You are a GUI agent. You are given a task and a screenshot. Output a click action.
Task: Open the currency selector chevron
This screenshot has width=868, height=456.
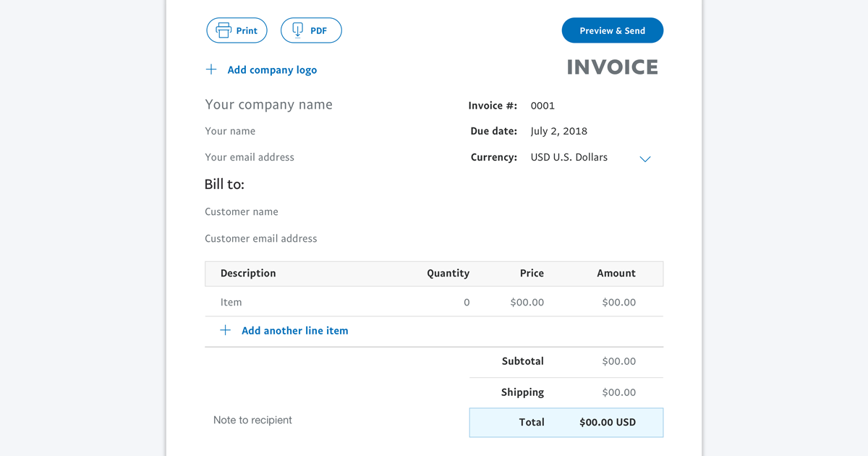tap(644, 158)
